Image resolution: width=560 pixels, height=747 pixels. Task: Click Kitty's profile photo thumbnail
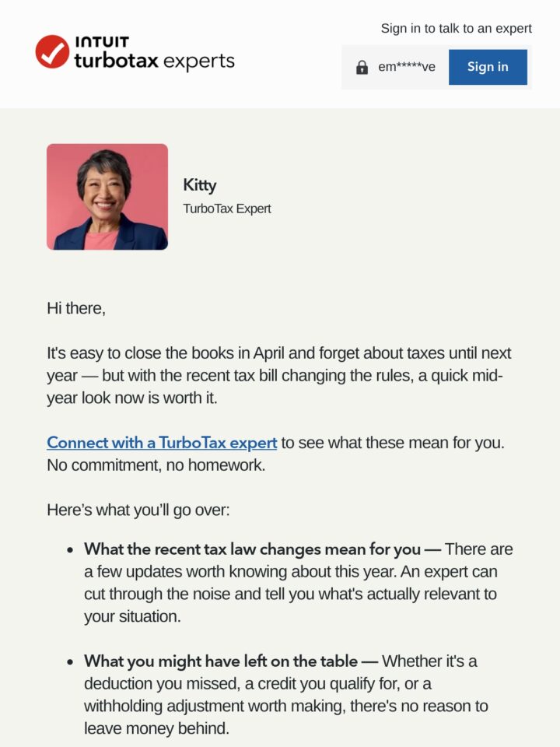(x=107, y=197)
